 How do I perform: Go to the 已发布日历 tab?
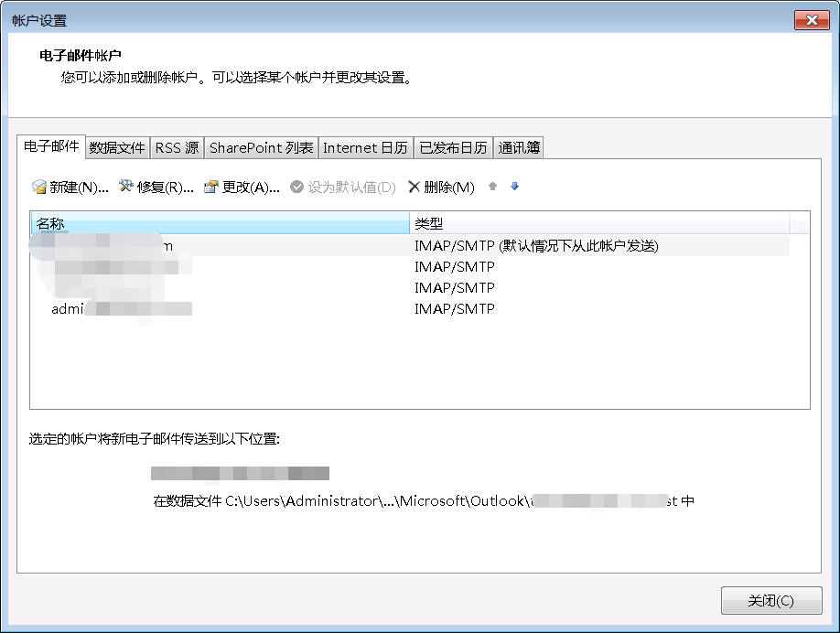pos(453,147)
